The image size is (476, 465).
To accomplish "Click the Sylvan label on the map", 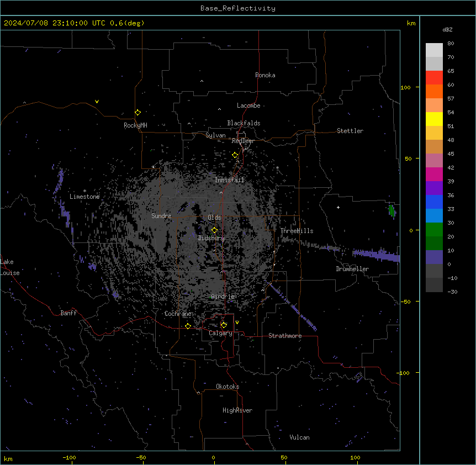I will [215, 135].
